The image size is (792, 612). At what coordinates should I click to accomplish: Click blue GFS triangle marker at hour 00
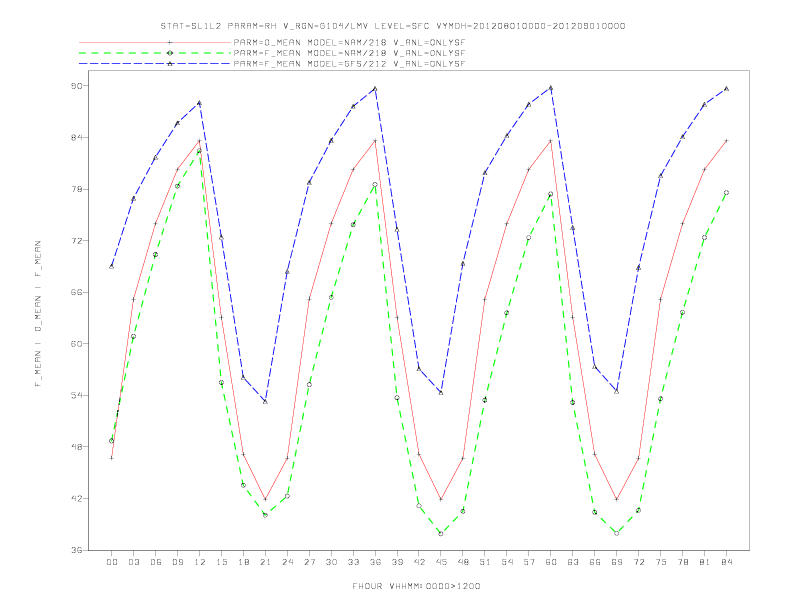coord(112,267)
